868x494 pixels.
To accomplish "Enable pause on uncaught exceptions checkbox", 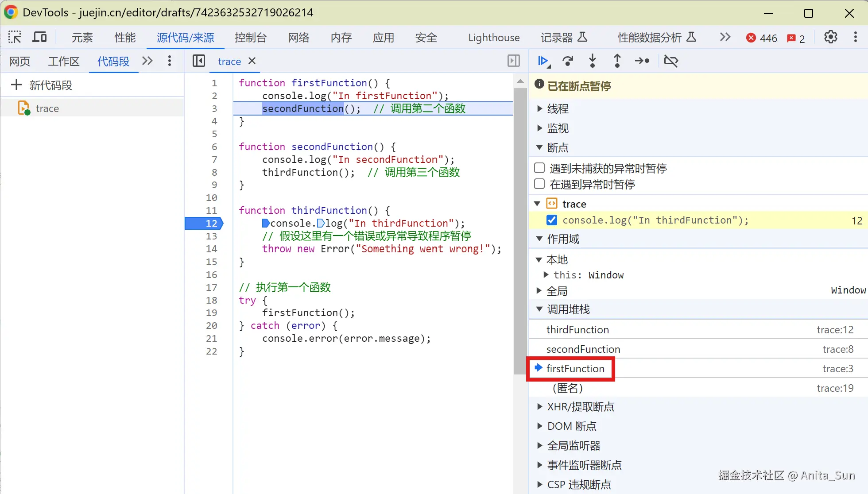I will (x=539, y=168).
